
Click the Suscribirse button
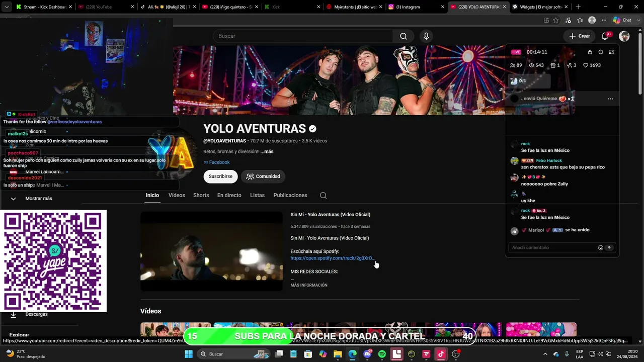click(x=220, y=176)
